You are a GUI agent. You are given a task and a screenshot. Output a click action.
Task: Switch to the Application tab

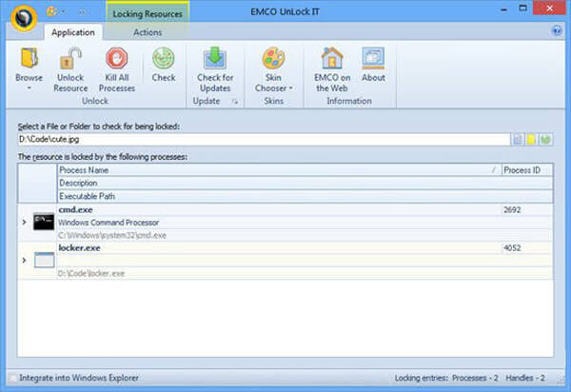73,32
